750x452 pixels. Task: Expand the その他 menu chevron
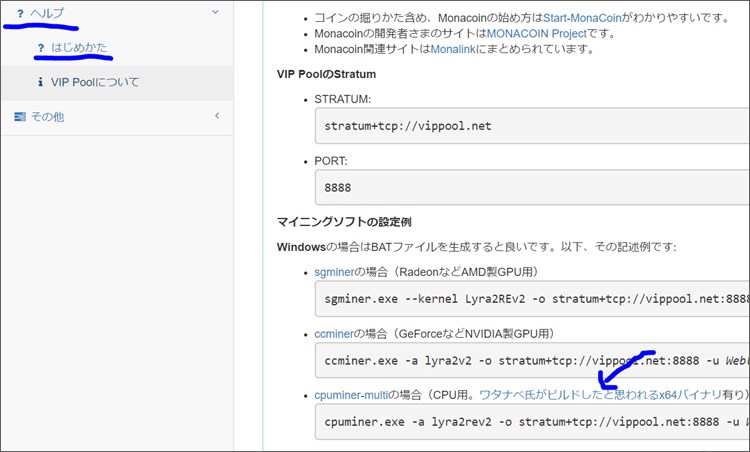tap(217, 116)
